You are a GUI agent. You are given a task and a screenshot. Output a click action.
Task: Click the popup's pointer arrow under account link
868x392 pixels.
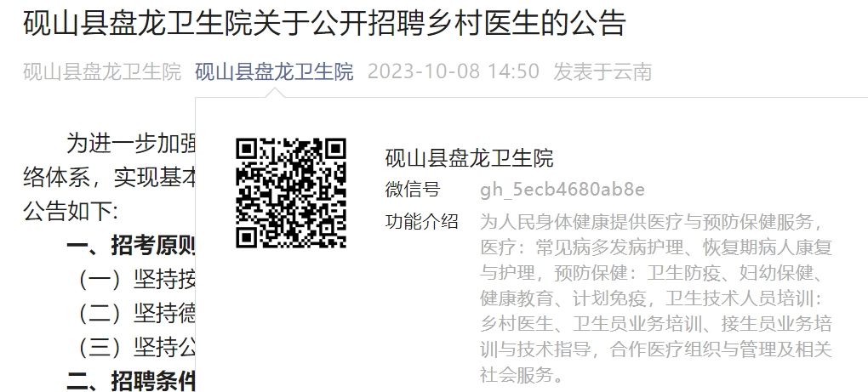click(x=274, y=93)
